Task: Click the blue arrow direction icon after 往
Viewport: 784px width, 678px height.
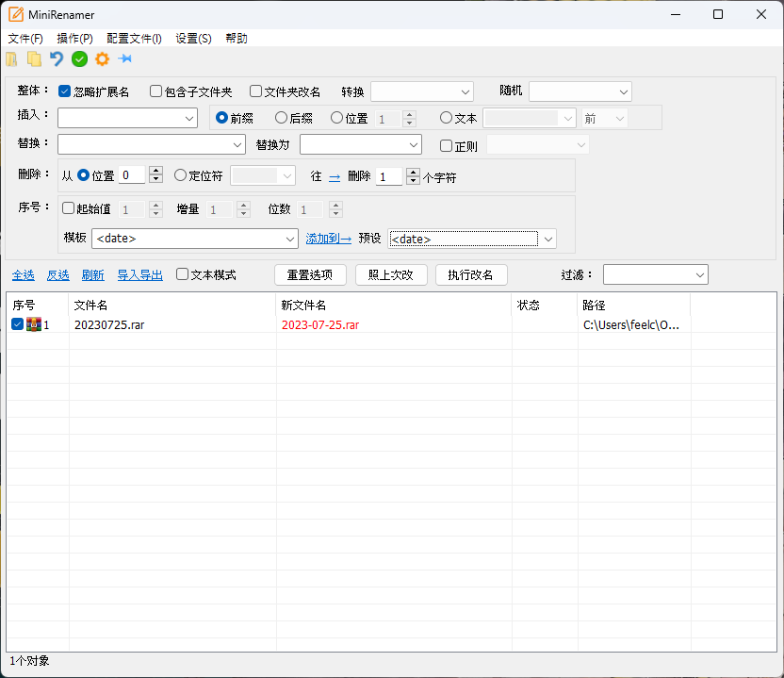Action: tap(335, 176)
